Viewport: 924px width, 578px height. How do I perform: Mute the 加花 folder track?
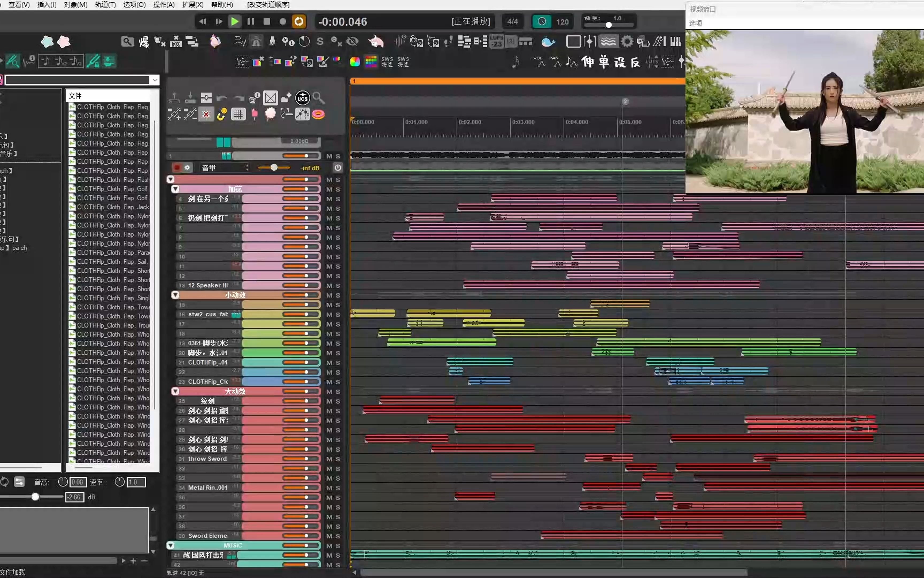coord(329,189)
